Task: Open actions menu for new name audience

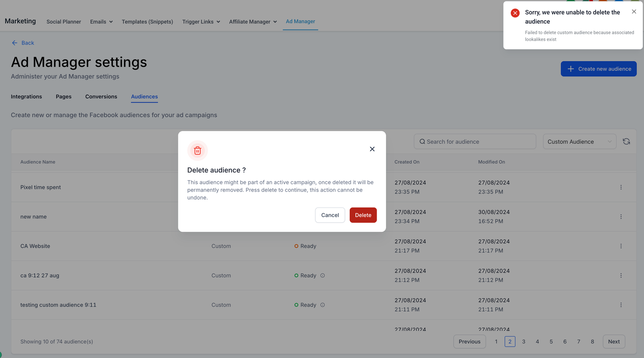Action: click(x=621, y=217)
